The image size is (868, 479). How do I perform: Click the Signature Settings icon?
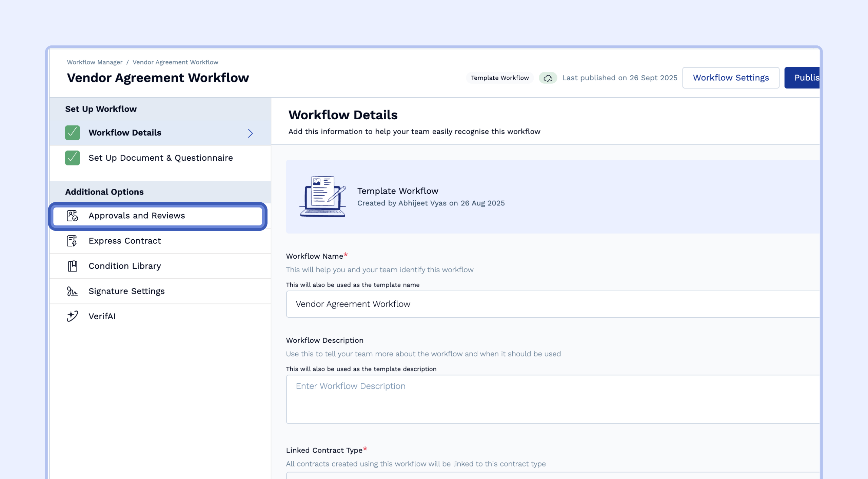(x=72, y=291)
